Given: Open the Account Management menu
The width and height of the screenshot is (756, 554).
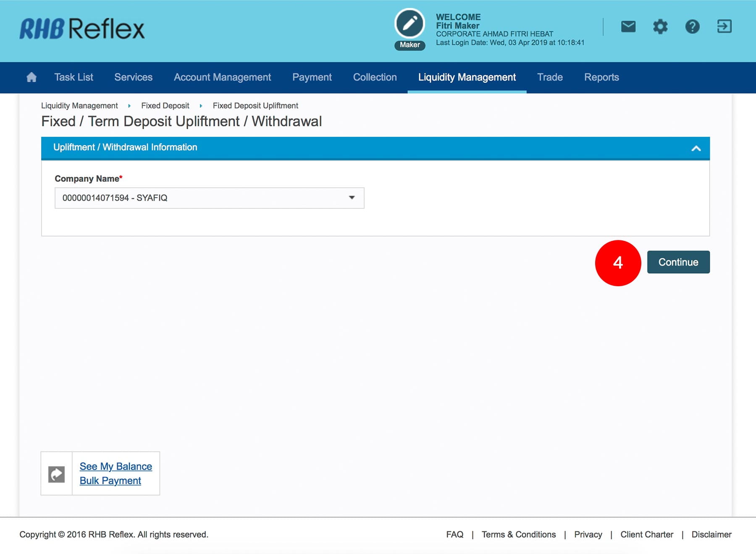Looking at the screenshot, I should pos(222,77).
